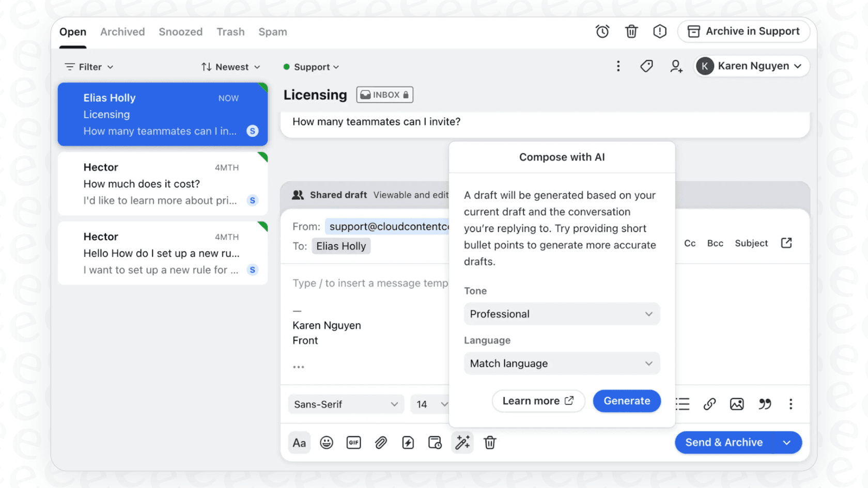Discard the draft using the trash icon
868x488 pixels.
(x=489, y=443)
